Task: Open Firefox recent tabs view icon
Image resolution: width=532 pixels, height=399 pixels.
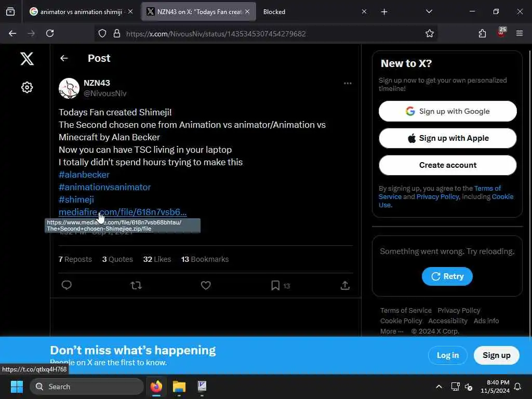Action: click(10, 12)
